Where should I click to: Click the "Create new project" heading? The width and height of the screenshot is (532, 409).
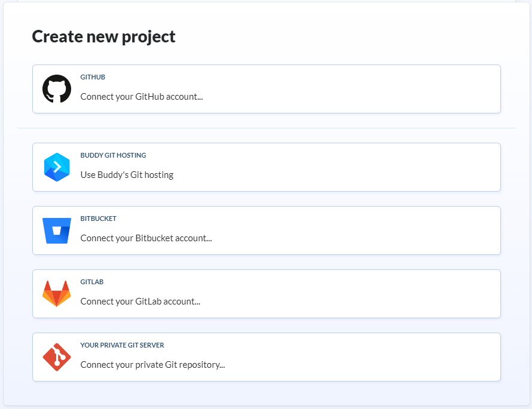click(x=103, y=36)
